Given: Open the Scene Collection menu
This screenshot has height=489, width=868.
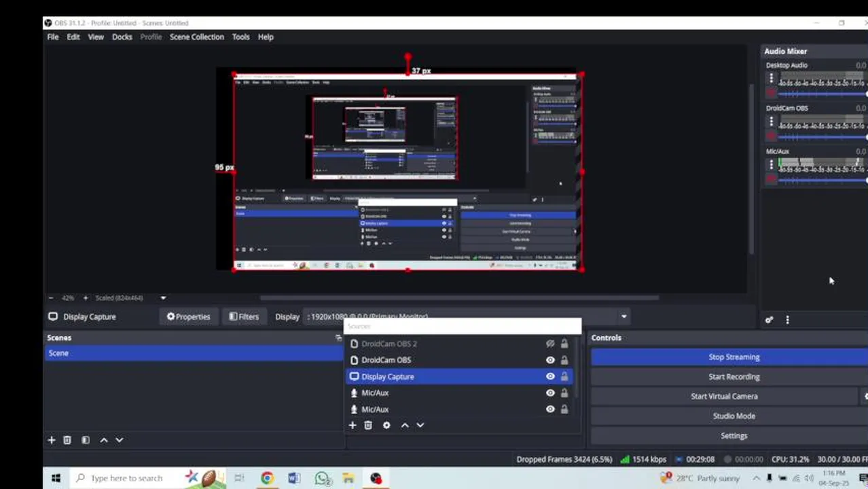Looking at the screenshot, I should (197, 37).
